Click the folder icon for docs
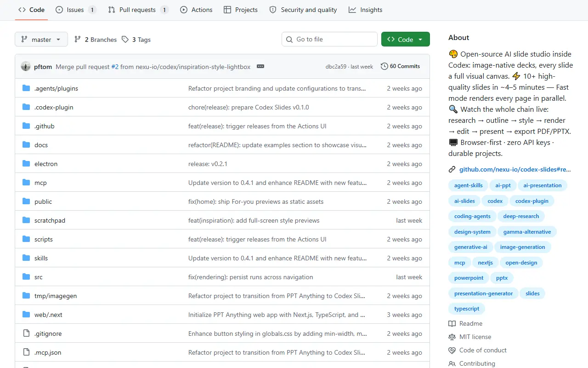588x368 pixels. (x=26, y=145)
